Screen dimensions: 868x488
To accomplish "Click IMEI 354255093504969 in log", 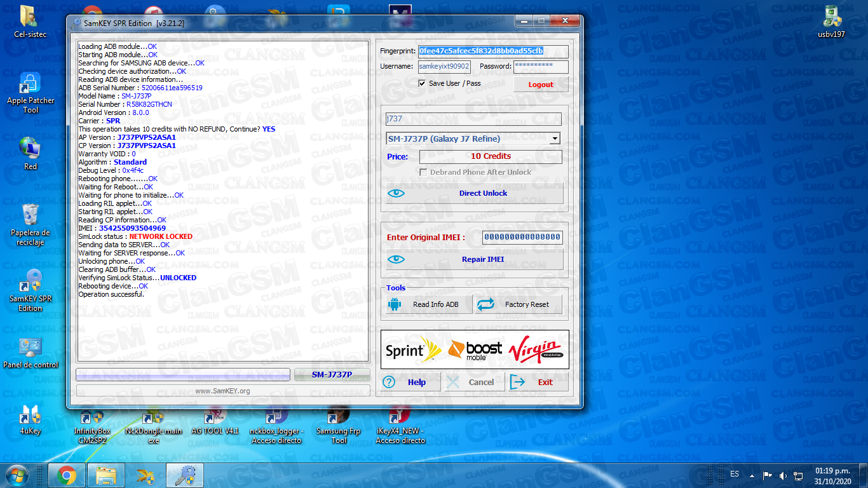I will coord(132,228).
